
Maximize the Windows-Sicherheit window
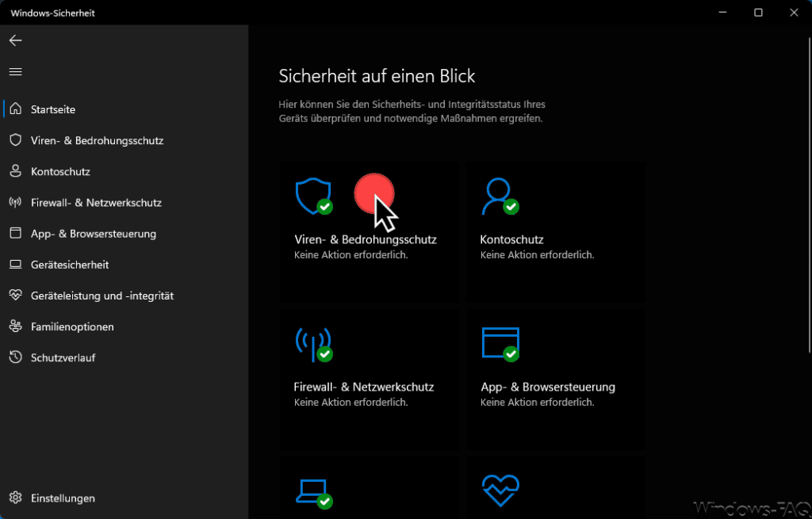pos(758,13)
